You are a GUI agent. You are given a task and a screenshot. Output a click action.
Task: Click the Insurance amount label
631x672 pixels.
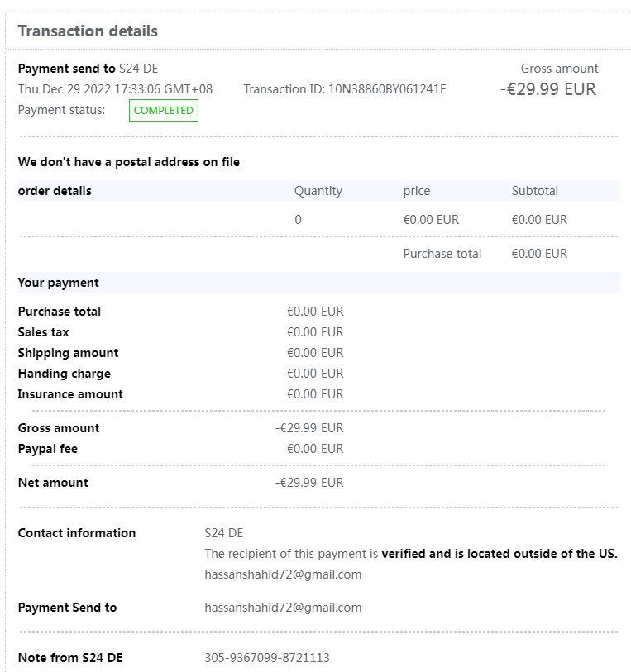[x=70, y=394]
